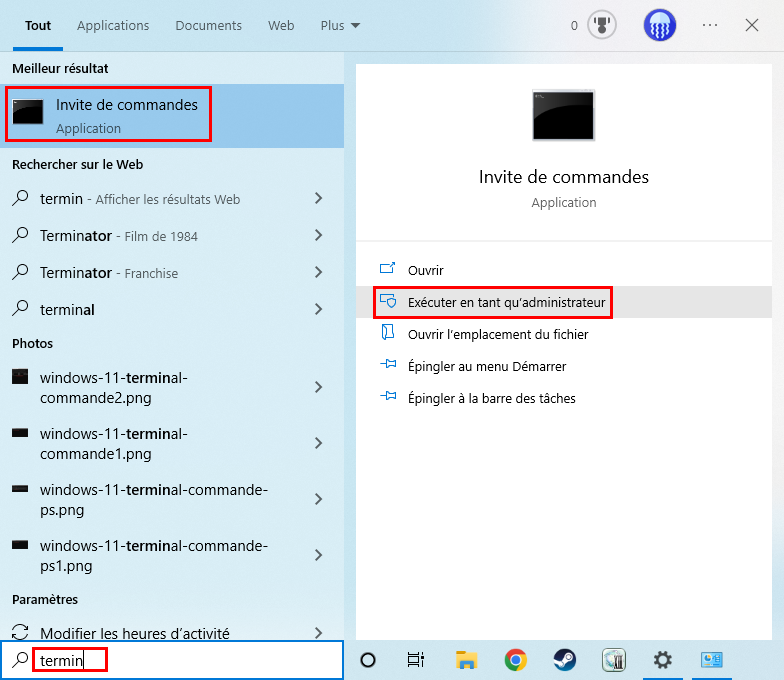This screenshot has width=784, height=680.
Task: Expand arrow for 'termin' web results
Action: point(318,198)
